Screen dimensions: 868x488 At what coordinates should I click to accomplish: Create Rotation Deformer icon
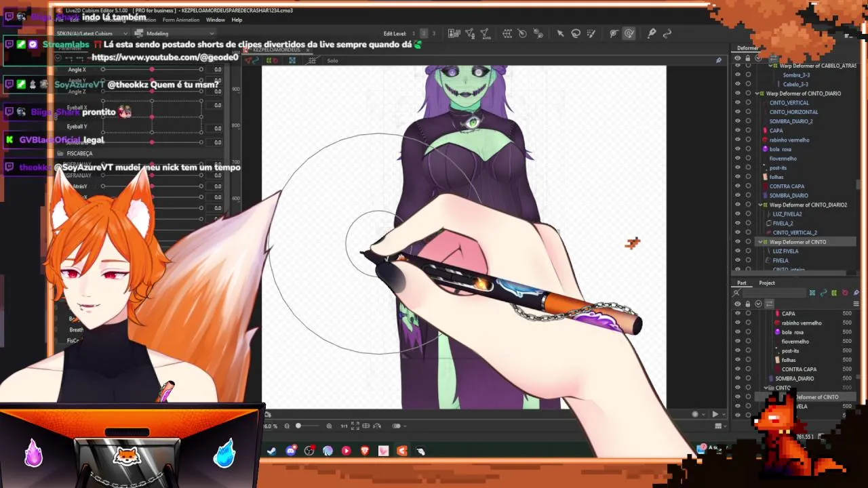pos(522,33)
